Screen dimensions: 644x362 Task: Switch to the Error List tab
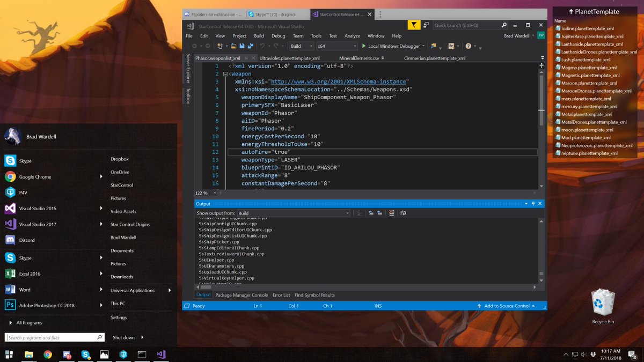pos(281,295)
